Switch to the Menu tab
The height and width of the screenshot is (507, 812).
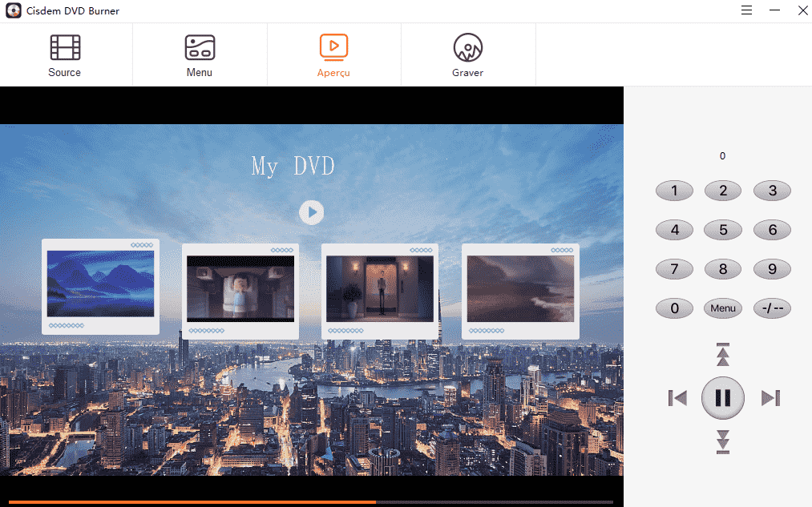click(199, 55)
